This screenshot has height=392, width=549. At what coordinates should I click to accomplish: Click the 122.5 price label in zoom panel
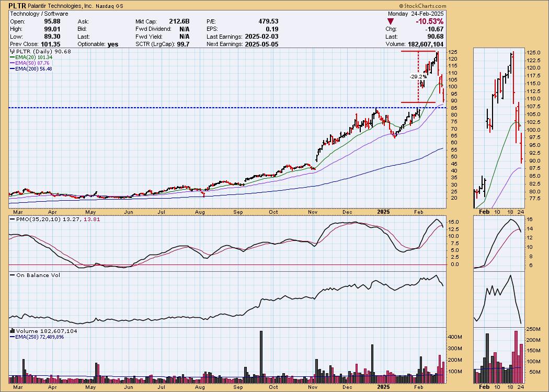pos(533,60)
